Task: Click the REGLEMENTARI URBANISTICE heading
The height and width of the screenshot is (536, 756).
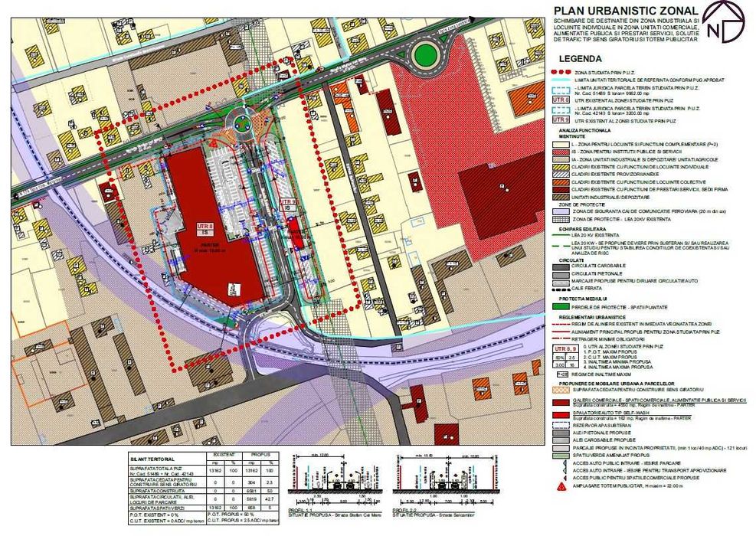Action: coord(593,318)
